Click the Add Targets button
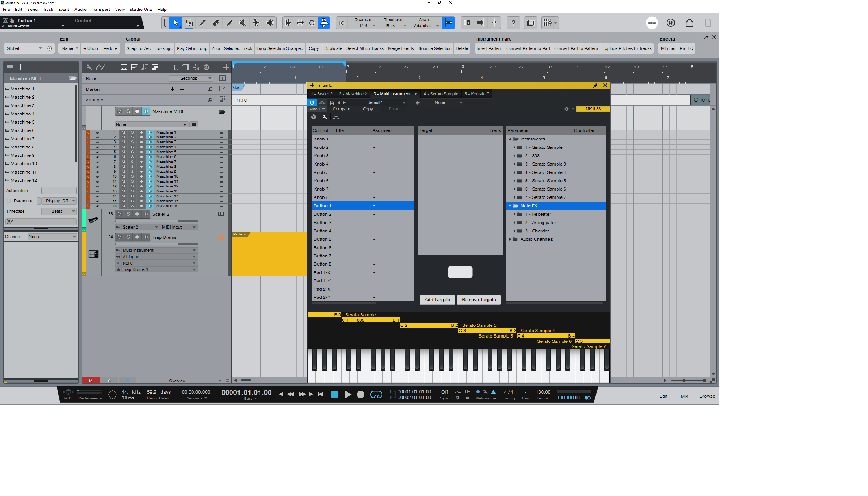This screenshot has width=868, height=496. click(x=437, y=300)
